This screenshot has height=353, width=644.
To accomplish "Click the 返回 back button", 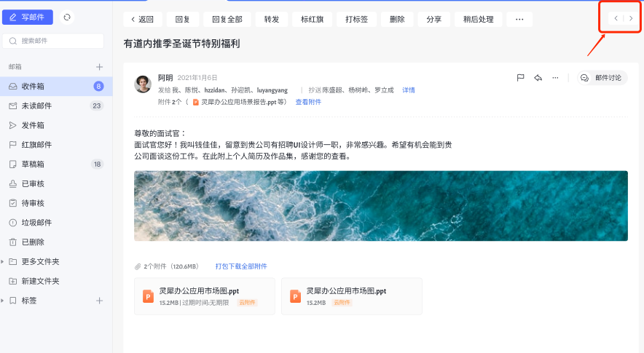I will [x=143, y=20].
